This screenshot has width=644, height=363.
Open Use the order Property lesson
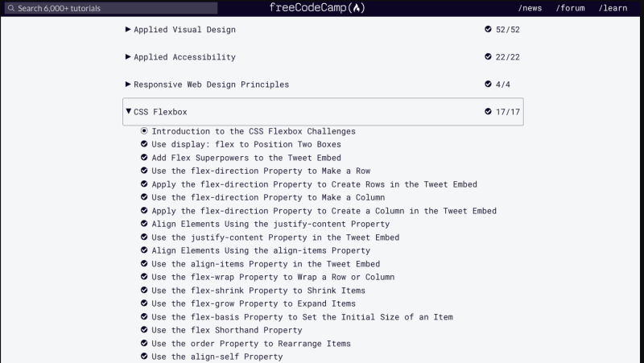(x=251, y=344)
